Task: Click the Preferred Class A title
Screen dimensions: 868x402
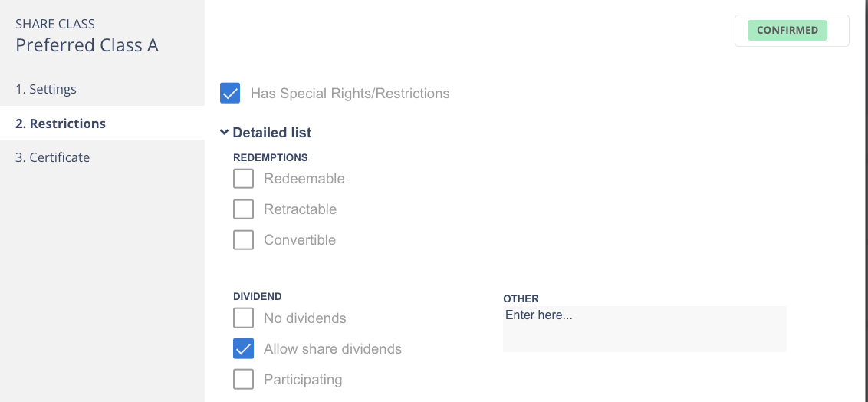Action: pyautogui.click(x=87, y=45)
